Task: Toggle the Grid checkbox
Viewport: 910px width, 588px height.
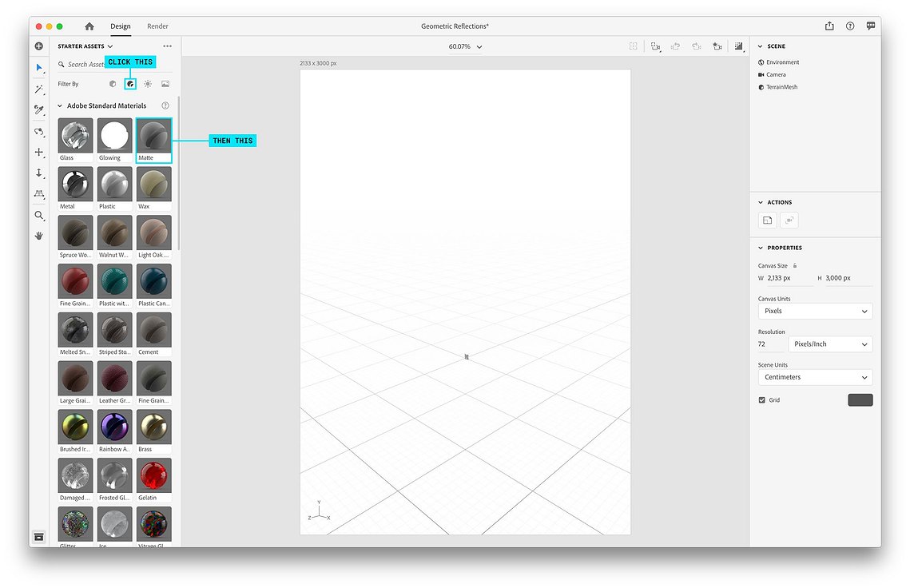Action: [x=762, y=400]
